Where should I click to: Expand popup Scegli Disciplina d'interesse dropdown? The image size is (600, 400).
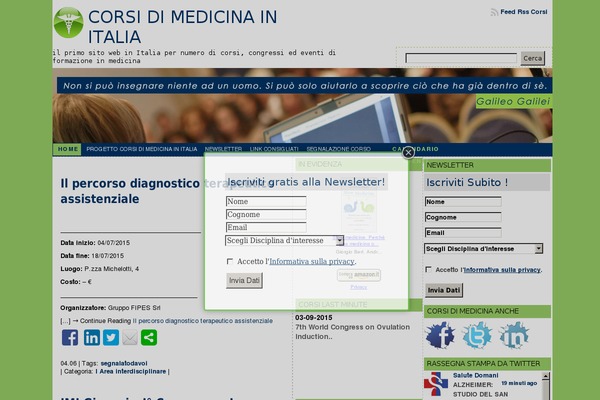tap(284, 240)
